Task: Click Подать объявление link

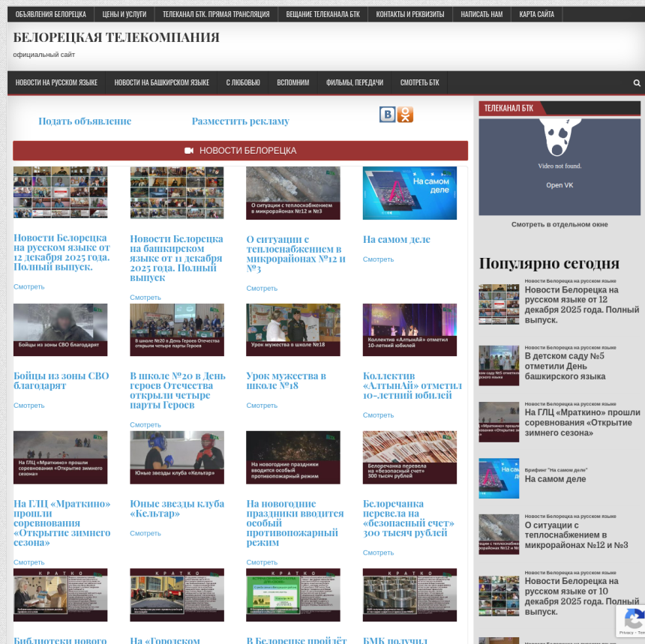Action: tap(85, 121)
